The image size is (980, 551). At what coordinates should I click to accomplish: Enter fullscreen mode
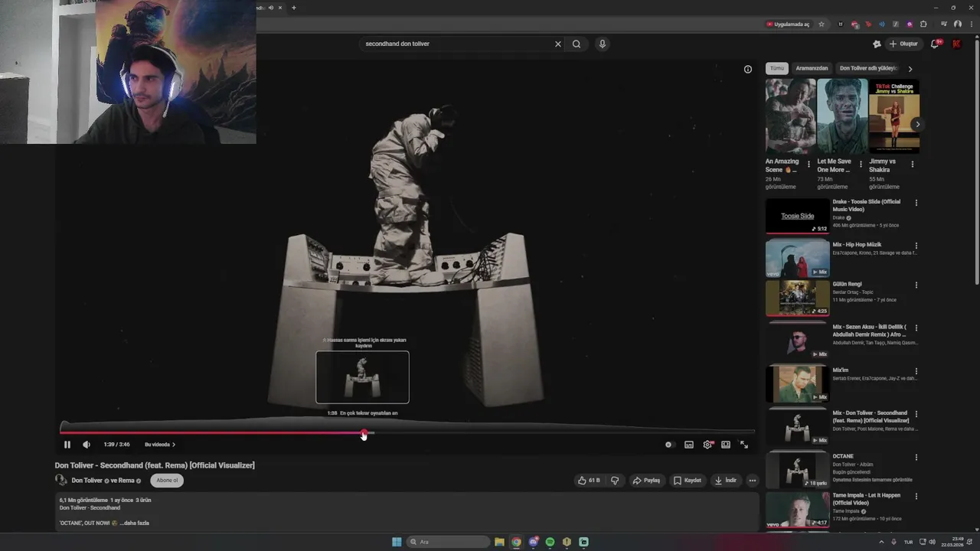[743, 445]
